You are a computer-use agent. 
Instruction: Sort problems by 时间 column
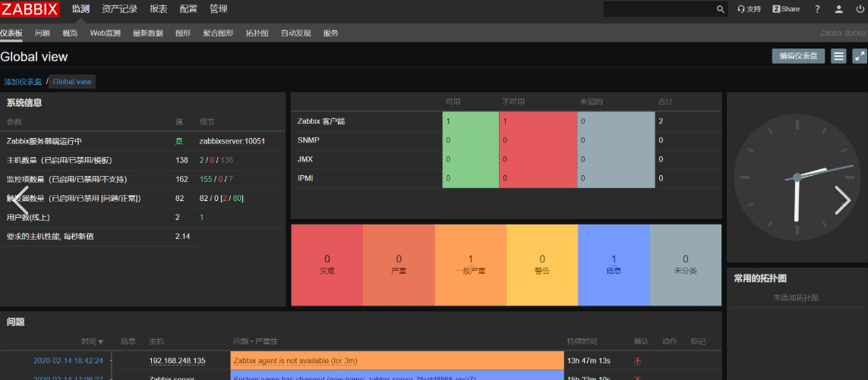93,341
